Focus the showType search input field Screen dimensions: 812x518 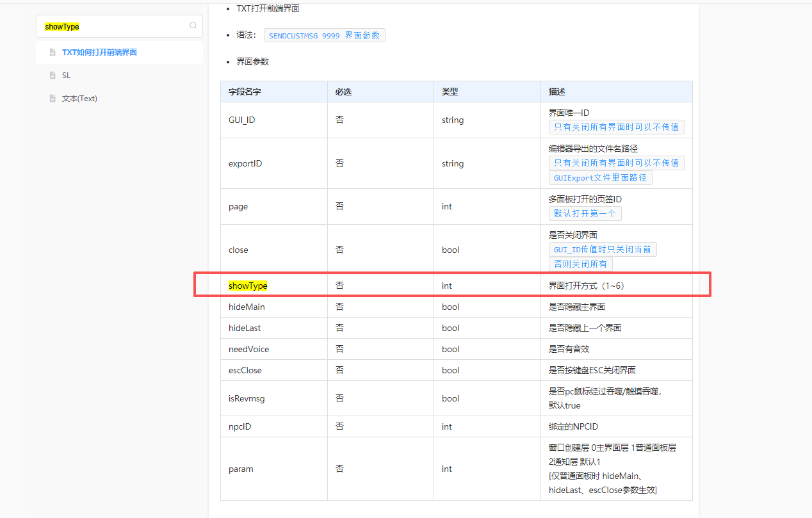coord(115,26)
